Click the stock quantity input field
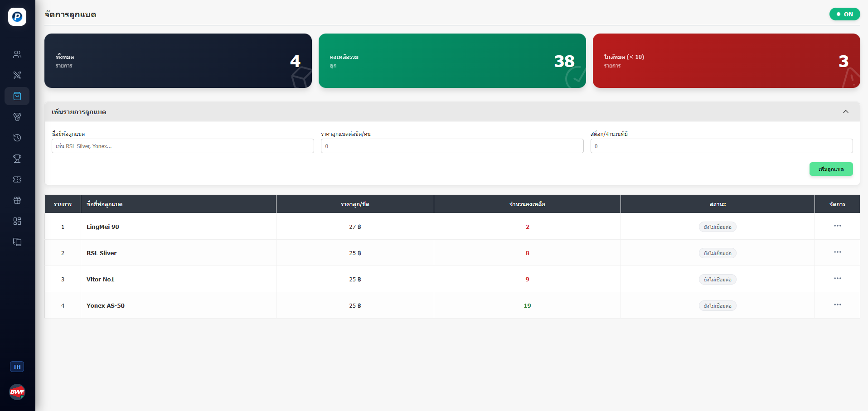Viewport: 868px width, 411px height. [721, 146]
